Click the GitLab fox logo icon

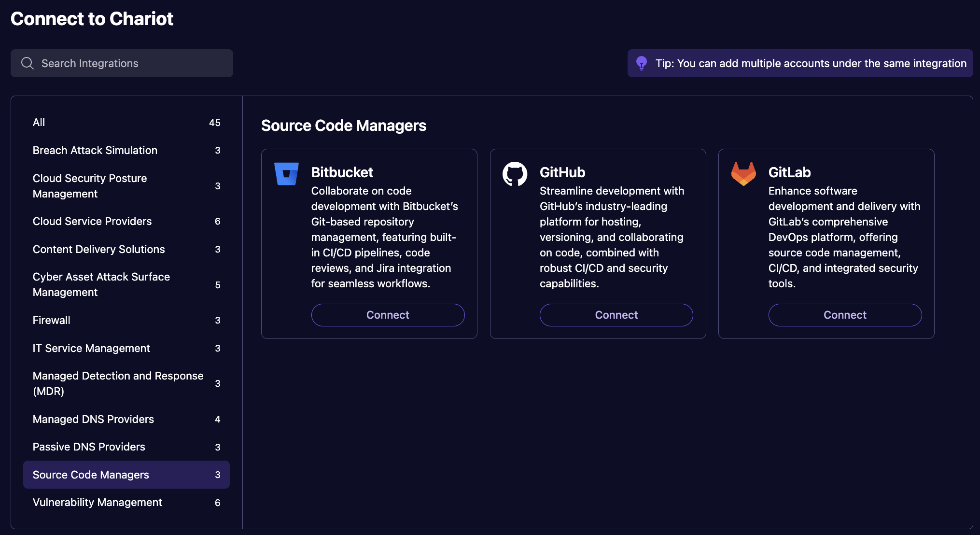[743, 174]
